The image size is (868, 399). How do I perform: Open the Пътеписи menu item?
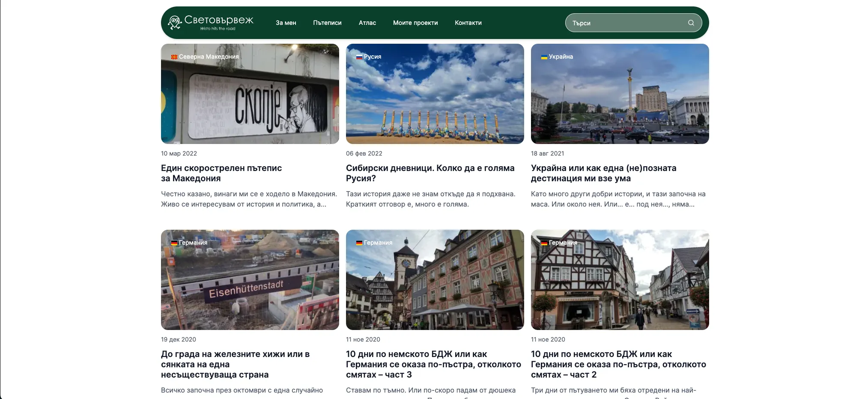(327, 23)
